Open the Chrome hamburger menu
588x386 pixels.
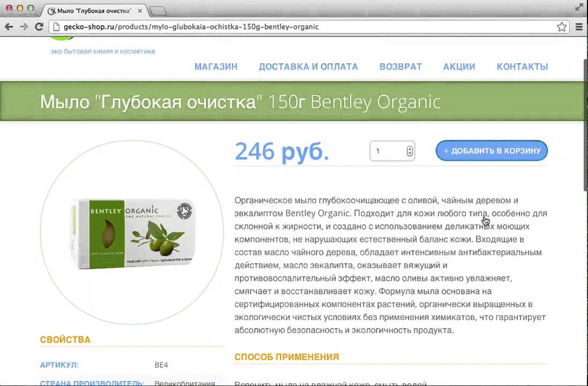coord(579,27)
